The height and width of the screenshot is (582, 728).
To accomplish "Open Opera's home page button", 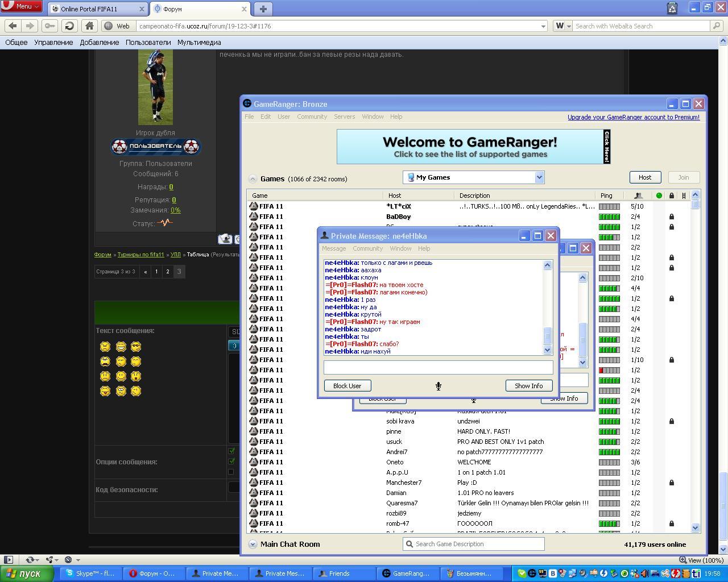I will coord(89,26).
